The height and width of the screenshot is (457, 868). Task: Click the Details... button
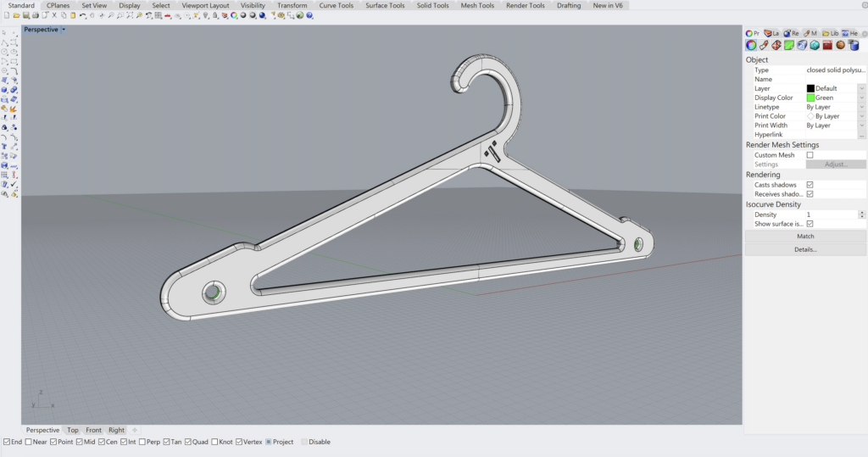804,249
